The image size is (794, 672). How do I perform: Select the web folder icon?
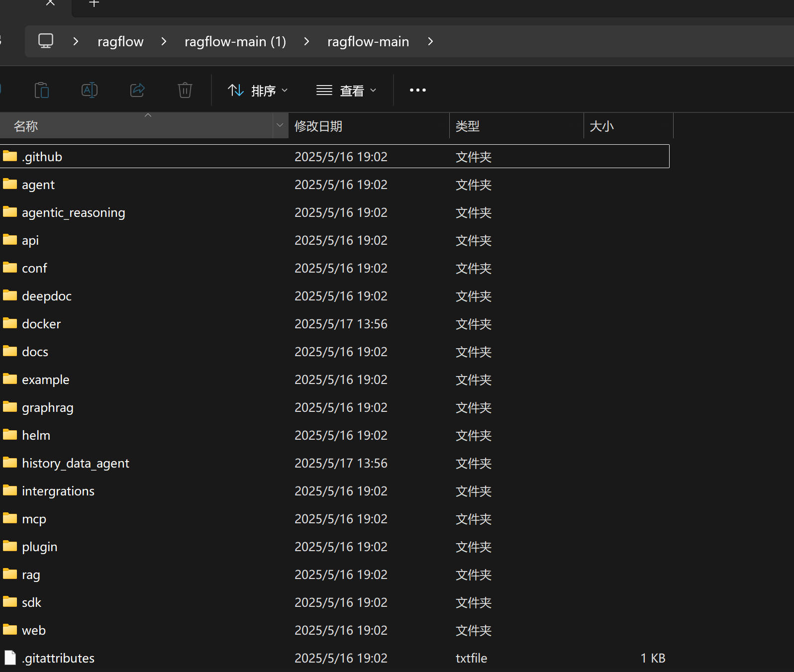[10, 630]
